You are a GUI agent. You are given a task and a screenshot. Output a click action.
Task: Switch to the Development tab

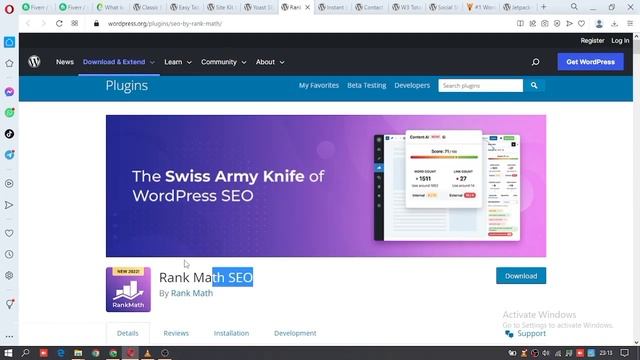click(x=295, y=333)
